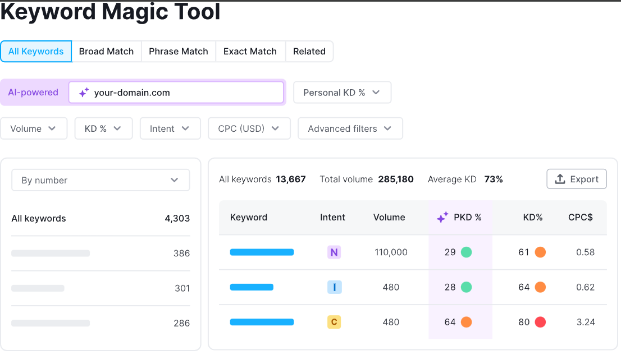Click the red difficulty dot next to KD 80
The image size is (621, 364).
point(540,322)
